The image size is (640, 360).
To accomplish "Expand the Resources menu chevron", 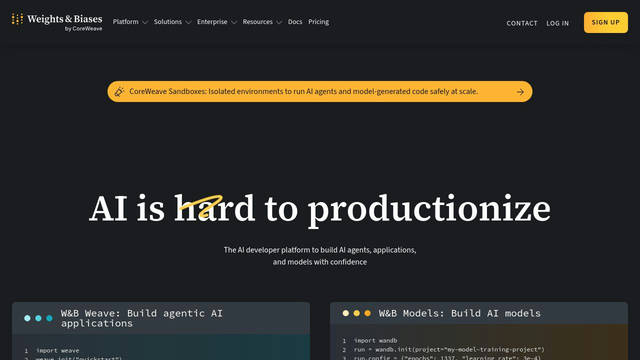I will tap(279, 22).
